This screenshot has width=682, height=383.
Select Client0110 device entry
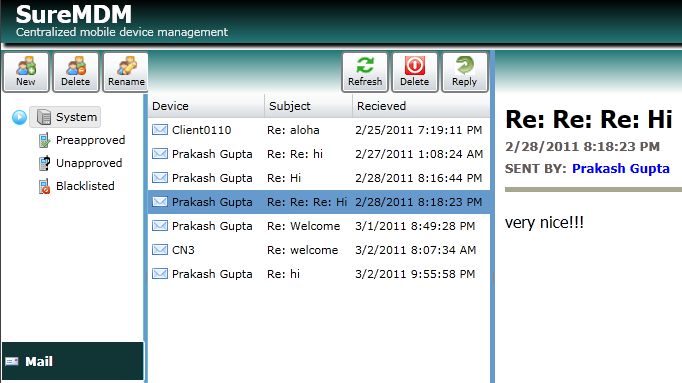click(x=201, y=130)
